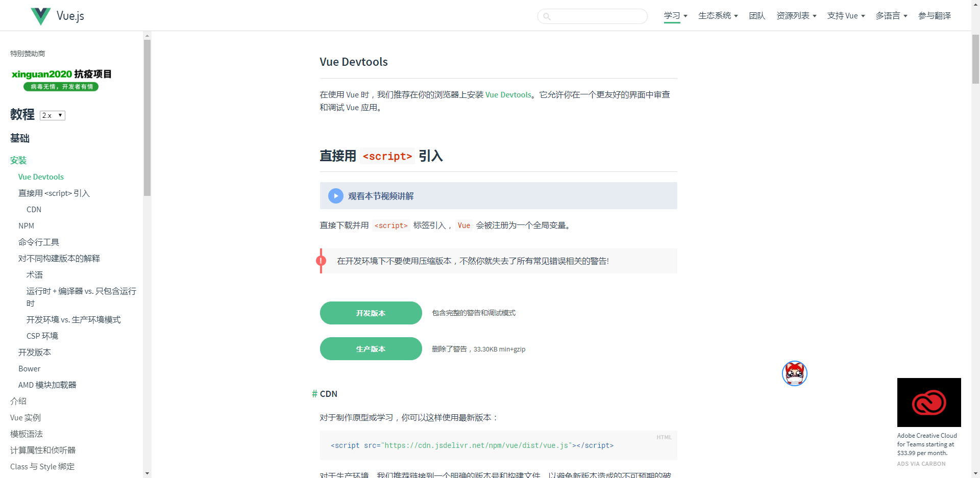Open the Adobe Creative Cloud ad icon
This screenshot has height=478, width=980.
pyautogui.click(x=928, y=402)
